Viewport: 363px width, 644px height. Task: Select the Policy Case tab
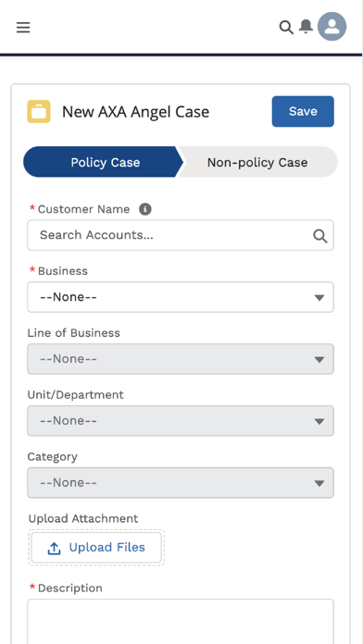point(103,162)
